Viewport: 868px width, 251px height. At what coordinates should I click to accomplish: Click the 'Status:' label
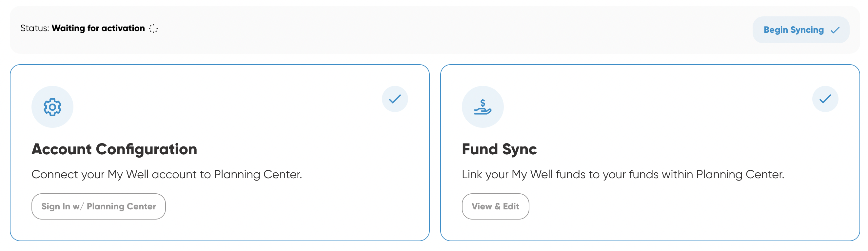point(35,28)
